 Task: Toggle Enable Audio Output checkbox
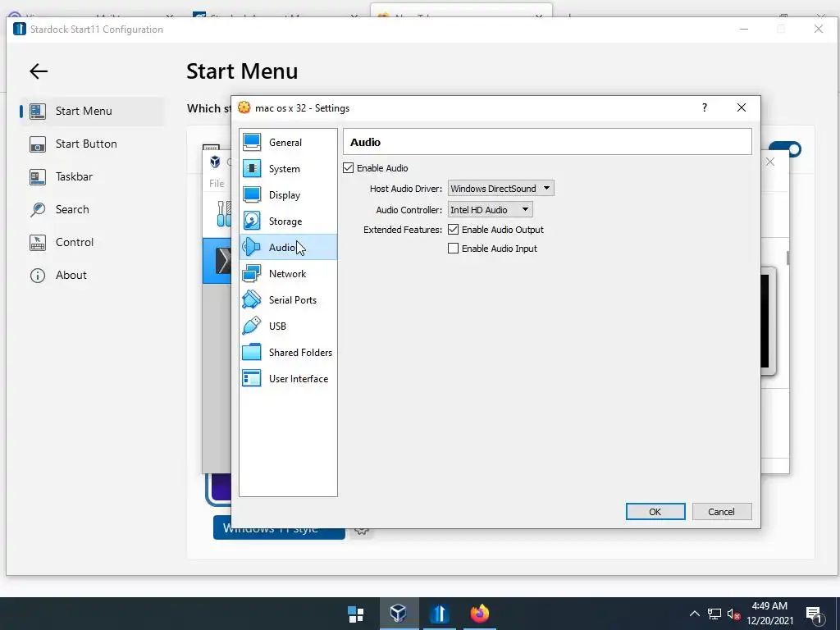(x=453, y=230)
